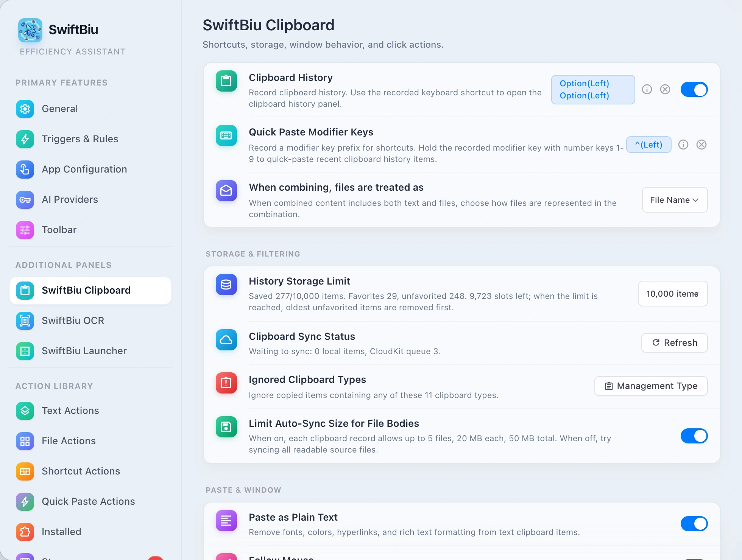
Task: Clear the Clipboard History shortcut
Action: coord(665,89)
